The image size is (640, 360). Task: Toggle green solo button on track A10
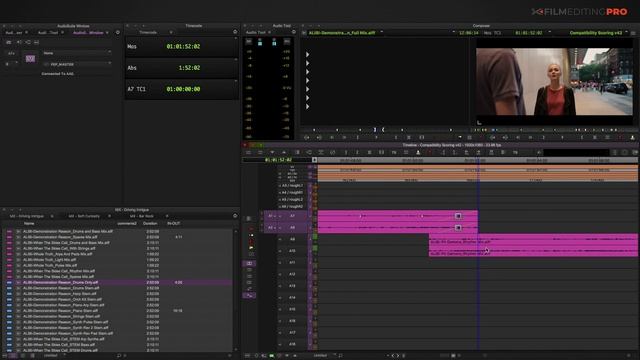315,248
